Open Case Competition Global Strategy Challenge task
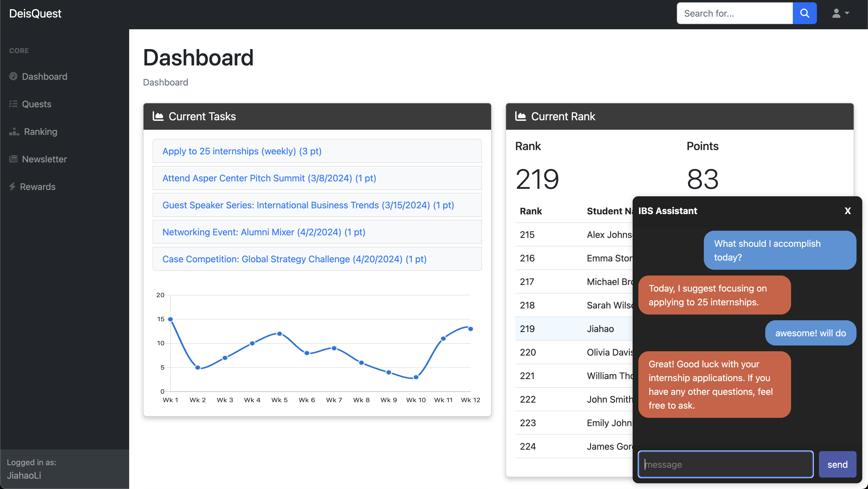 pos(294,259)
